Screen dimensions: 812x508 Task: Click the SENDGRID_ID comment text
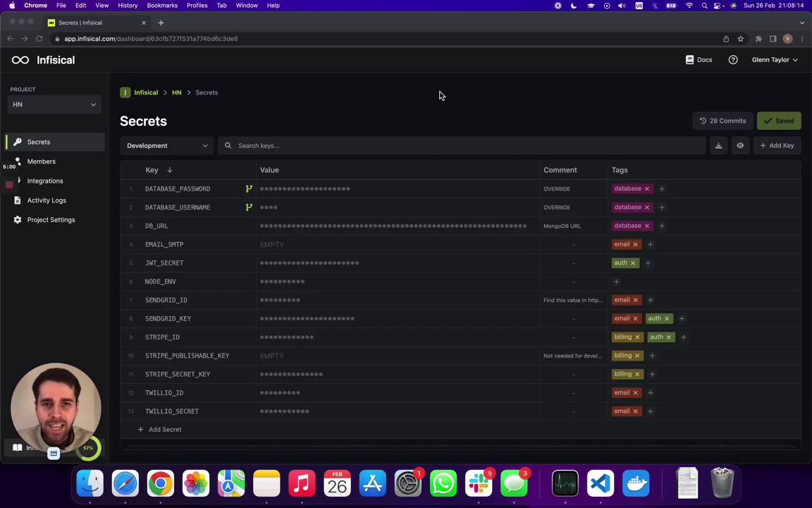tap(573, 300)
